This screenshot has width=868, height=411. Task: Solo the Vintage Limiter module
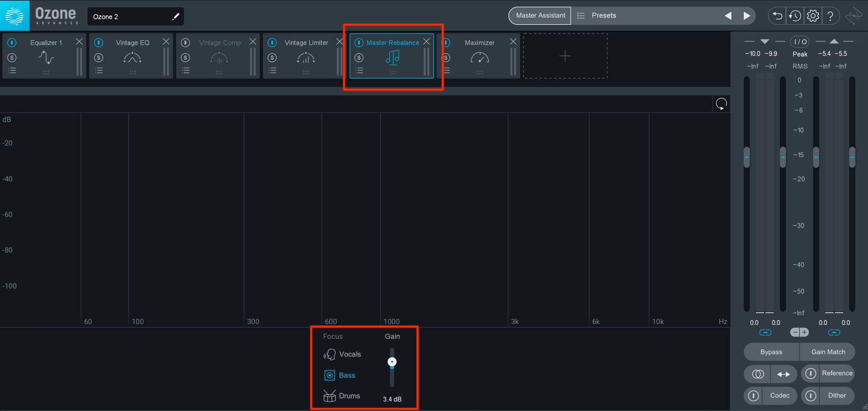tap(272, 57)
